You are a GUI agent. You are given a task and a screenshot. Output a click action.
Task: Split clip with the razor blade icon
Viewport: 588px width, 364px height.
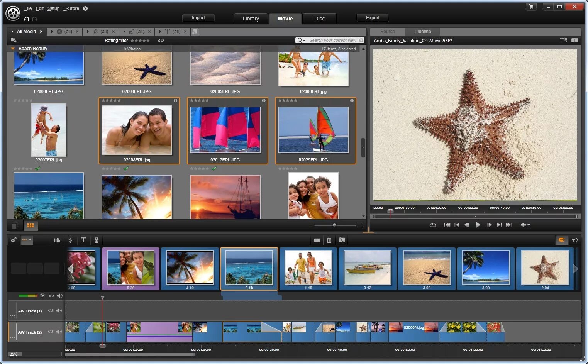pyautogui.click(x=317, y=240)
